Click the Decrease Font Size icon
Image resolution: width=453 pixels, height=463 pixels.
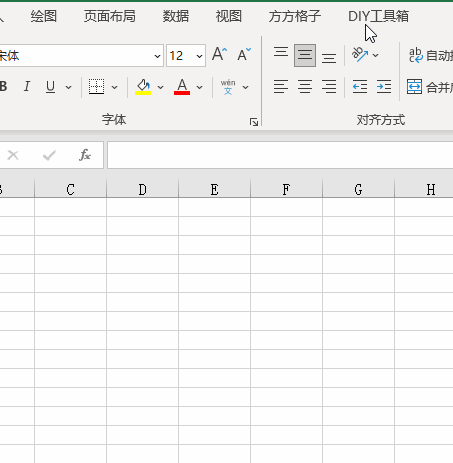click(x=244, y=54)
